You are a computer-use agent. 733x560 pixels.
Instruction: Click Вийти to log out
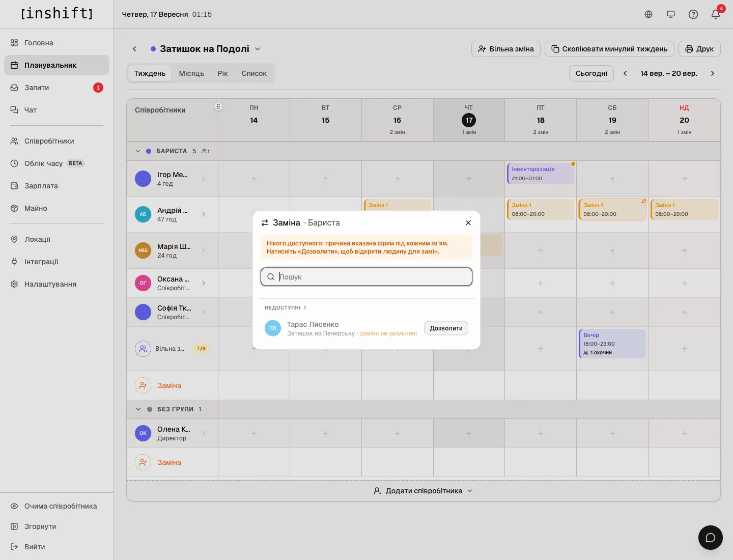tap(57, 547)
